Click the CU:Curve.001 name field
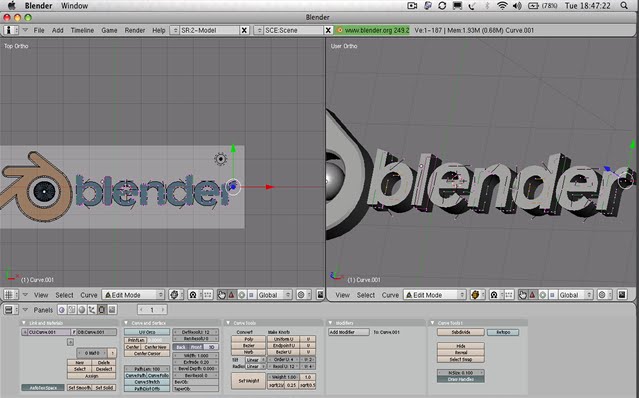The image size is (639, 398). (x=49, y=332)
